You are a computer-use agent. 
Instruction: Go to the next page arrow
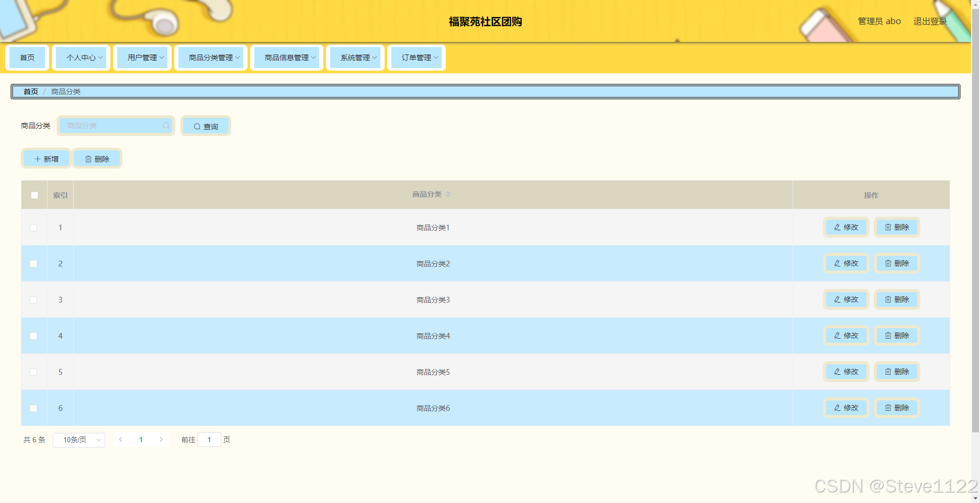pyautogui.click(x=161, y=440)
